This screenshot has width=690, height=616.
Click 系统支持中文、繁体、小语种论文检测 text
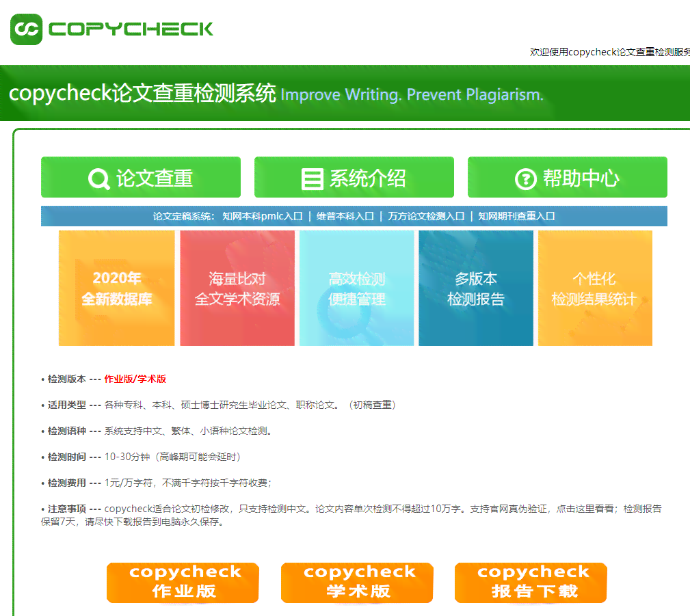tap(188, 431)
